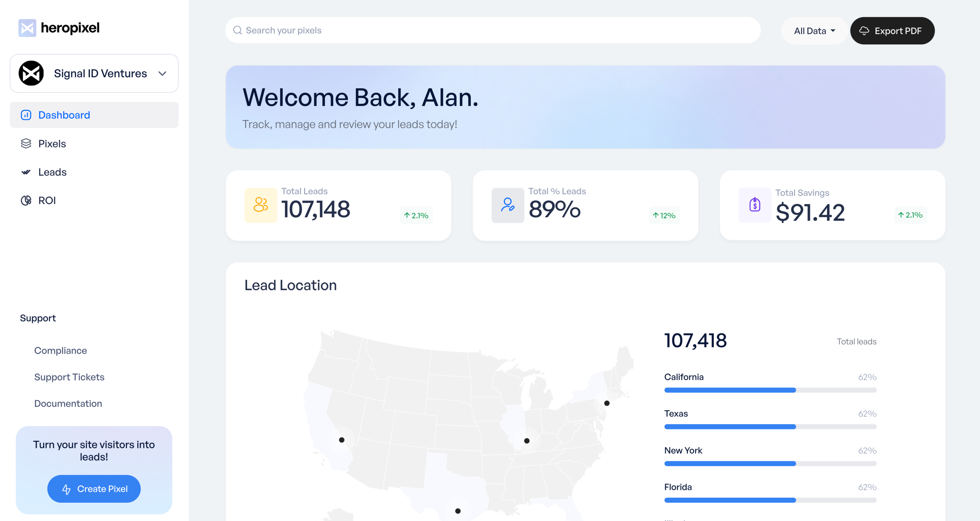Open the All Data dropdown
Screen dimensions: 980x521
tap(815, 31)
